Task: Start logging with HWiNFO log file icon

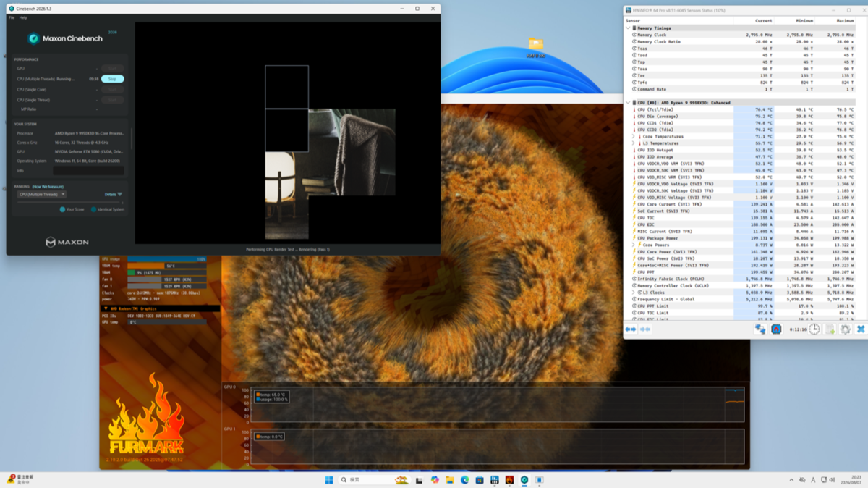Action: 830,329
